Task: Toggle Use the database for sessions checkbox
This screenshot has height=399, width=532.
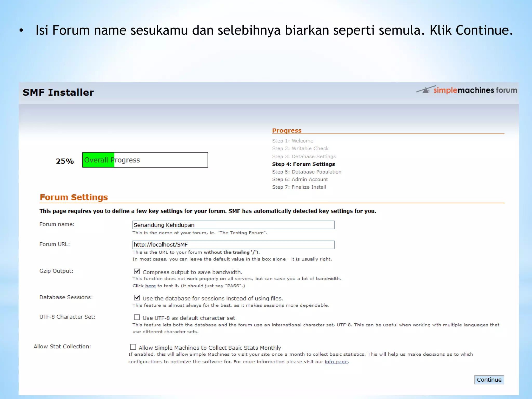Action: click(137, 298)
